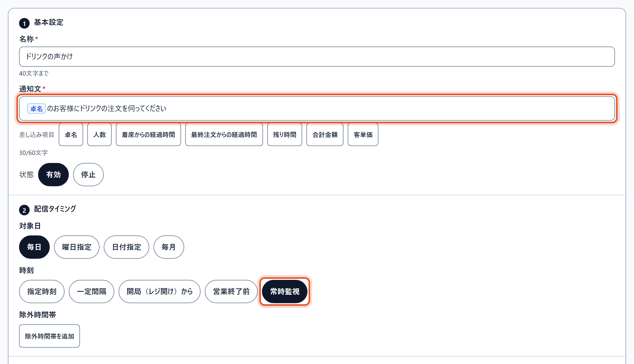Insert the 卓名 merge field button
The height and width of the screenshot is (364, 634).
(x=71, y=134)
